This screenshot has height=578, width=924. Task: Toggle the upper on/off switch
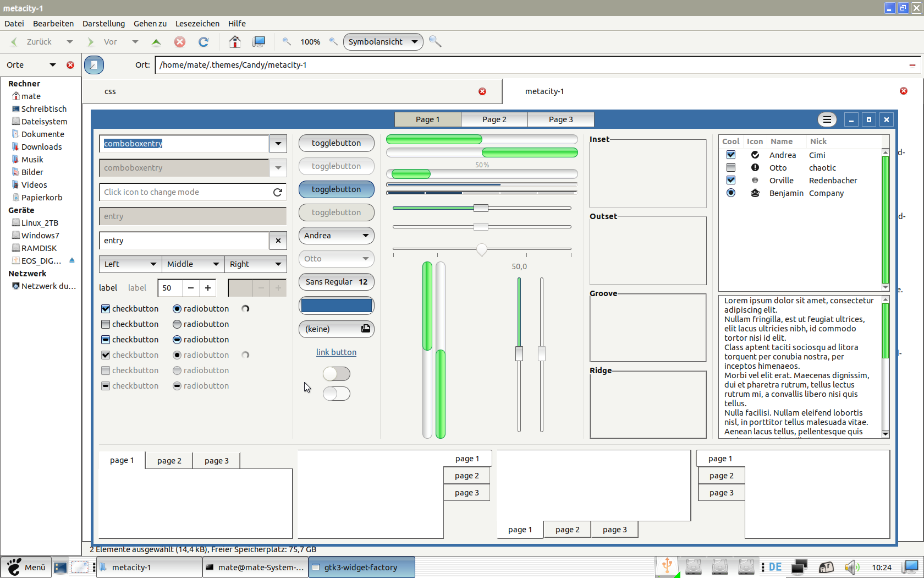(x=337, y=374)
